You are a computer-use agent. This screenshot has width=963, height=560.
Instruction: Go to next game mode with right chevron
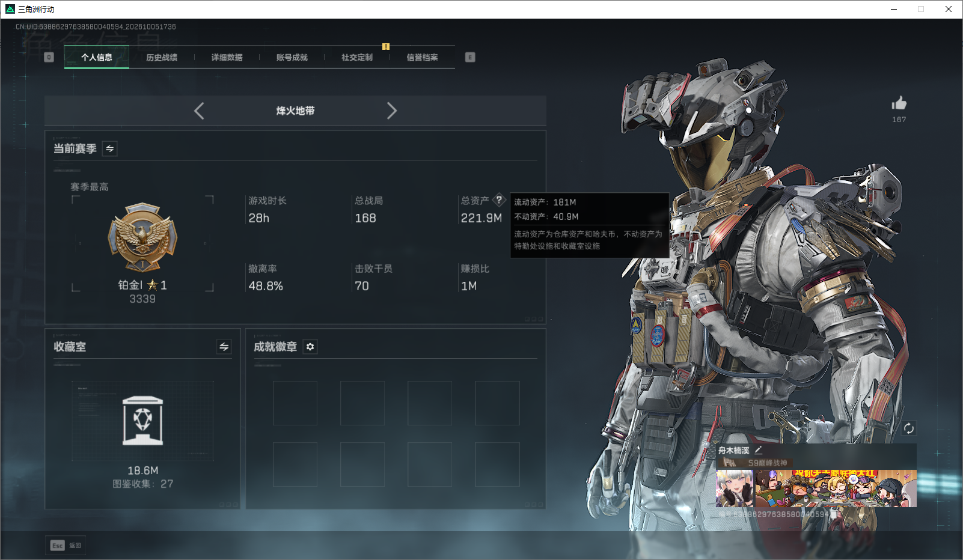click(x=392, y=111)
